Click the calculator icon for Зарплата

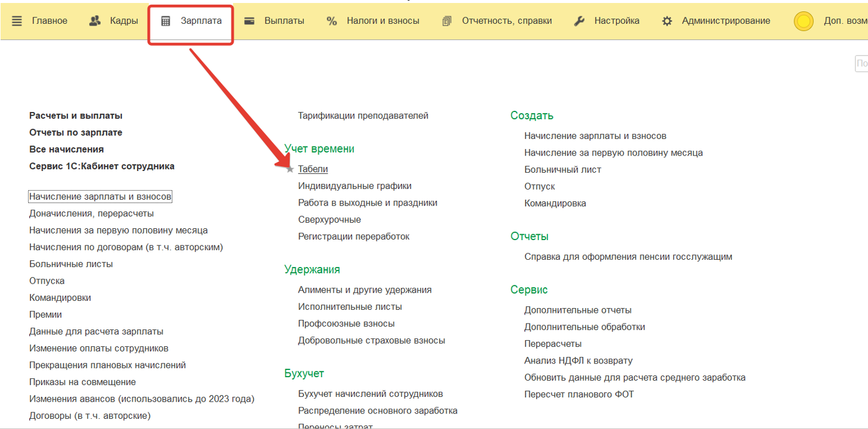coord(166,21)
